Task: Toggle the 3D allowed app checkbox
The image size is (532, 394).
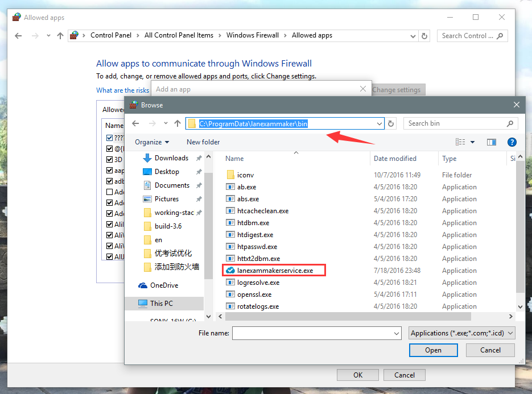Action: click(x=110, y=159)
